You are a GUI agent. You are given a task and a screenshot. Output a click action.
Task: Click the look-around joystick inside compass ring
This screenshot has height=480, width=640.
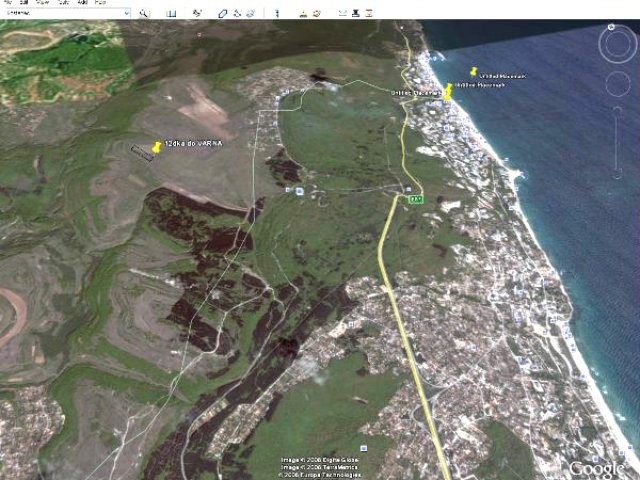coord(618,44)
